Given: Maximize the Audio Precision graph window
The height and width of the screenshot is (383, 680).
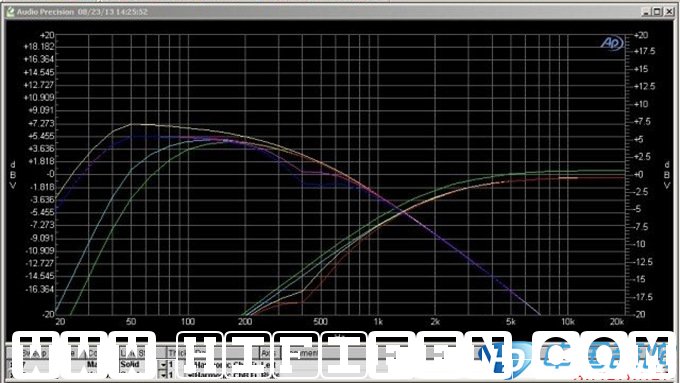Looking at the screenshot, I should point(657,12).
